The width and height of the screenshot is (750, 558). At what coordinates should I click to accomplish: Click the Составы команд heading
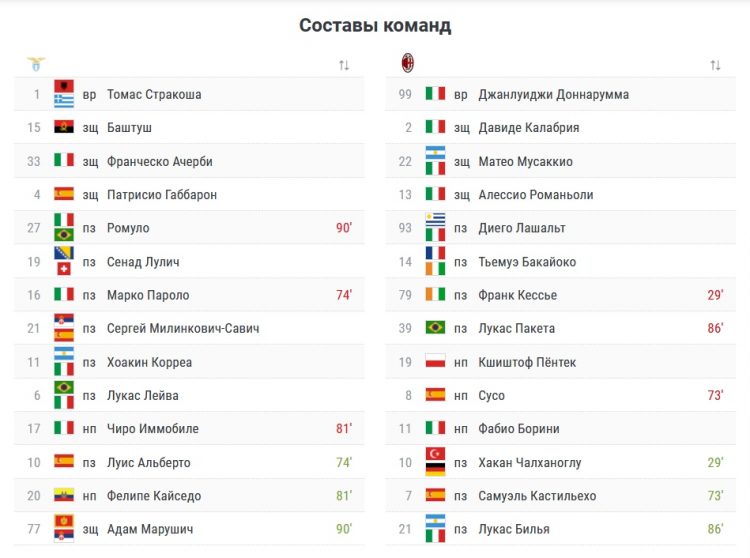pos(375,25)
